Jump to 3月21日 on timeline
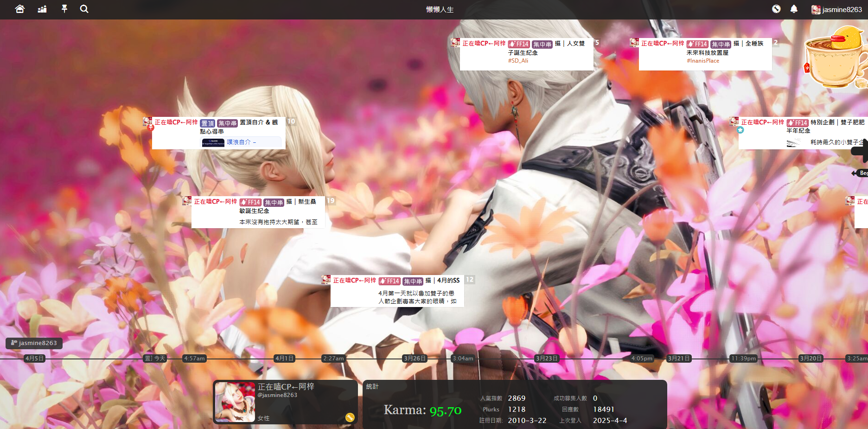Viewport: 868px width, 429px height. [679, 359]
